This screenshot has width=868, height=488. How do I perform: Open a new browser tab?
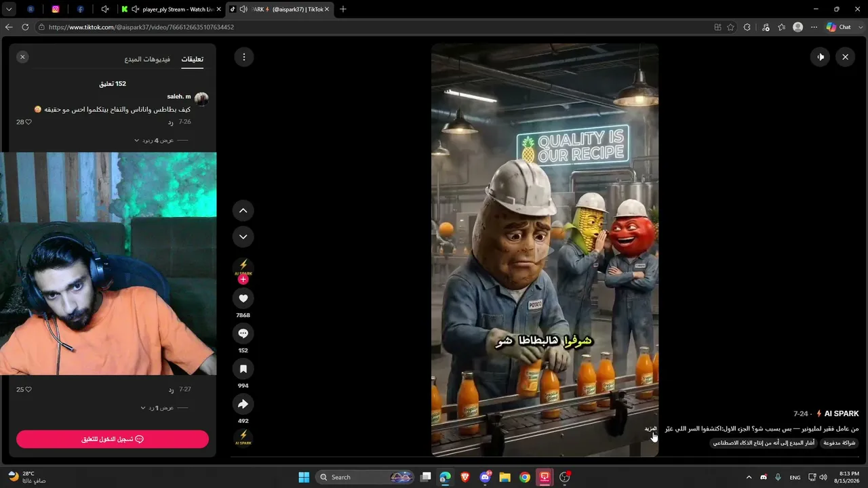pyautogui.click(x=343, y=9)
